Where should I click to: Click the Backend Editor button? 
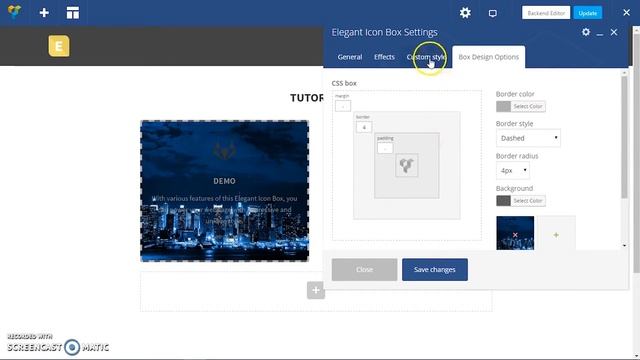546,13
